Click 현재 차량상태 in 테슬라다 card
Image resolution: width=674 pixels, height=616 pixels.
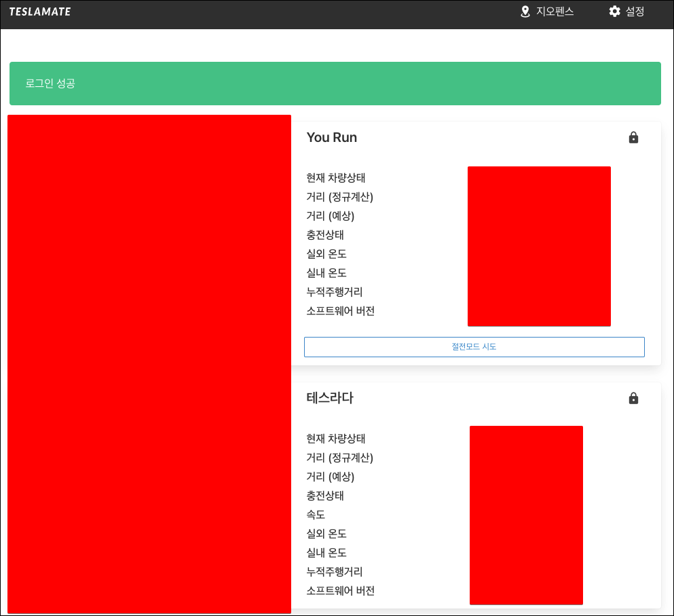click(x=336, y=439)
